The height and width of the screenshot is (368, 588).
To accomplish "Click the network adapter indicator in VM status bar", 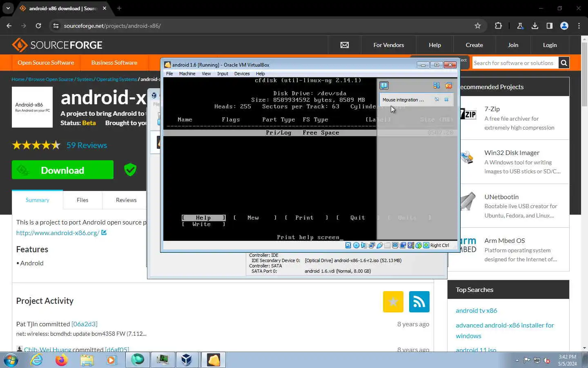I will [372, 245].
